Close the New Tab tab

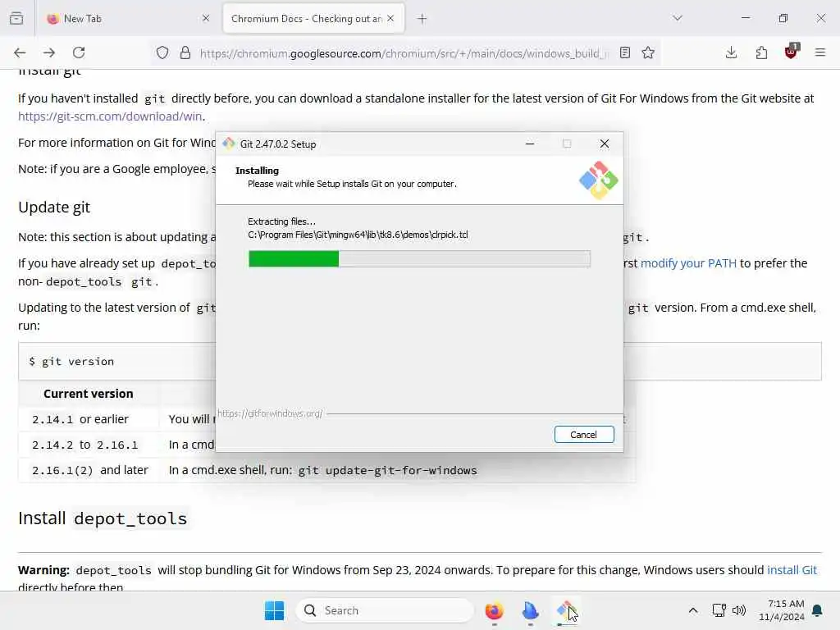click(206, 18)
